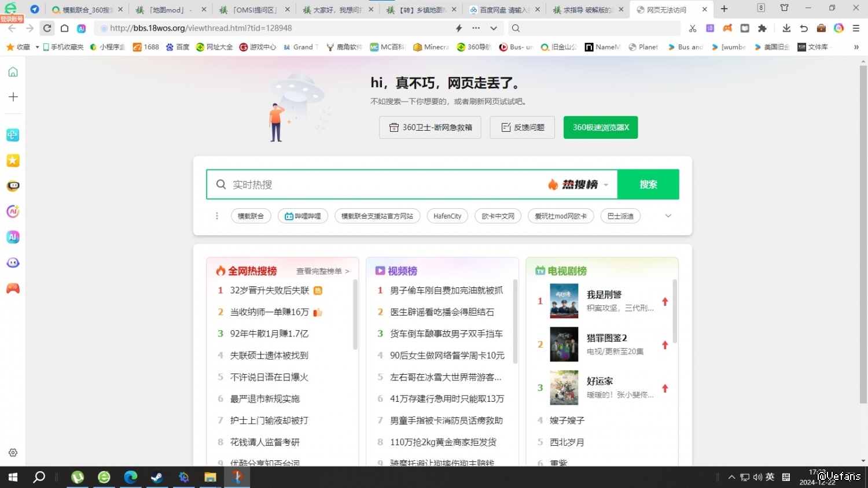The width and height of the screenshot is (868, 488).
Task: Open the address bar history dropdown arrow
Action: point(493,28)
